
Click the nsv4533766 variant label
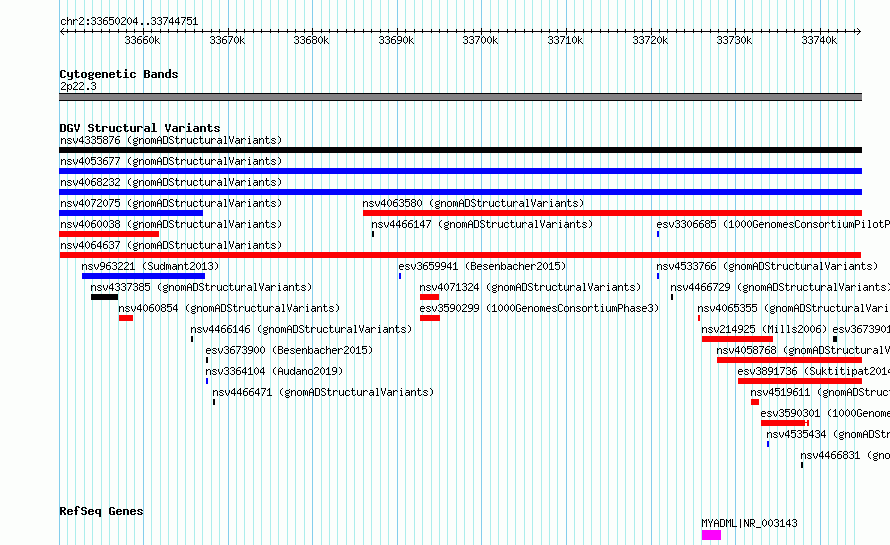767,266
